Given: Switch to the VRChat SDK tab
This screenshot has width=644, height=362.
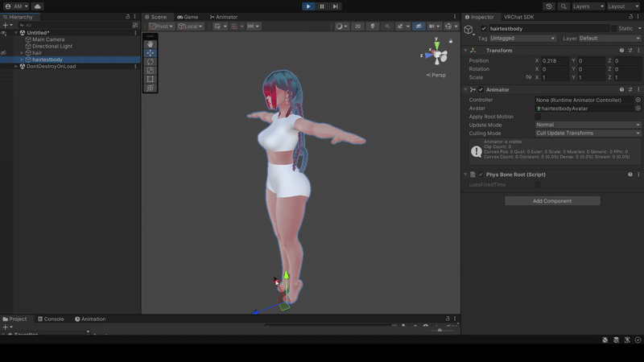Looking at the screenshot, I should [521, 16].
